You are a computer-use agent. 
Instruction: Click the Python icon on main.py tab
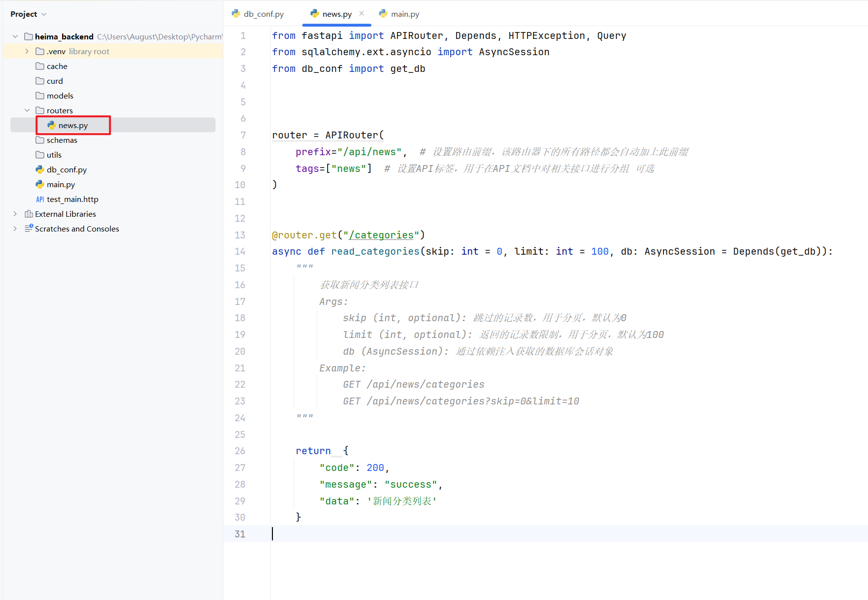383,14
